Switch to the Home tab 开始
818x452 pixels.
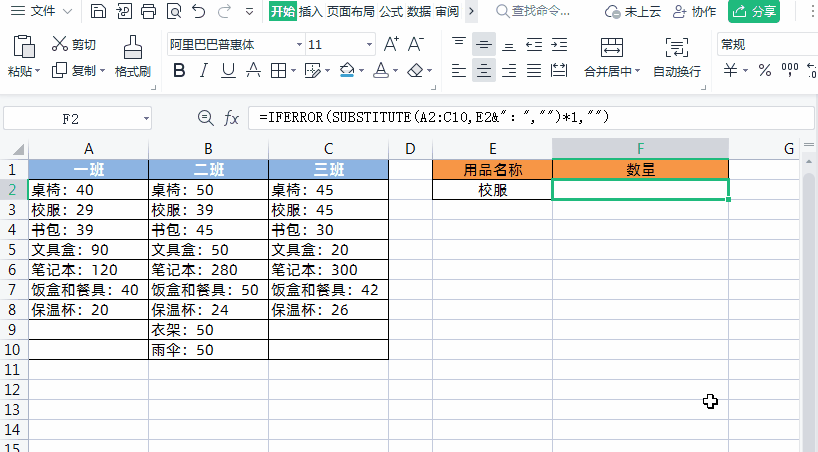pyautogui.click(x=283, y=11)
